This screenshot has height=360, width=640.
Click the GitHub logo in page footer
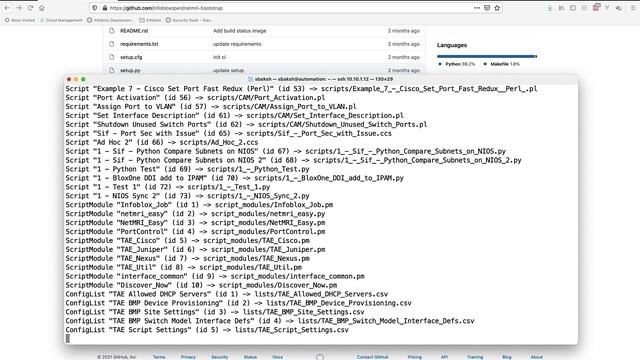[x=320, y=357]
